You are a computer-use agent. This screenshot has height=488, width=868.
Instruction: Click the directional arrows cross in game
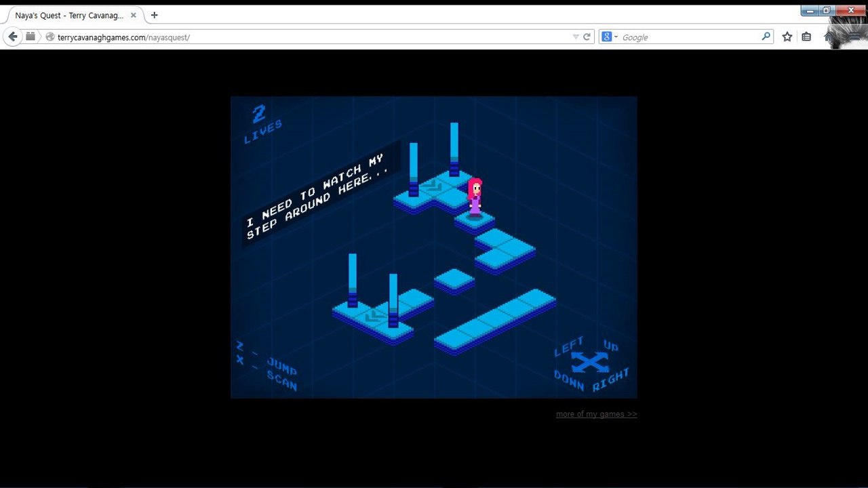click(x=590, y=363)
